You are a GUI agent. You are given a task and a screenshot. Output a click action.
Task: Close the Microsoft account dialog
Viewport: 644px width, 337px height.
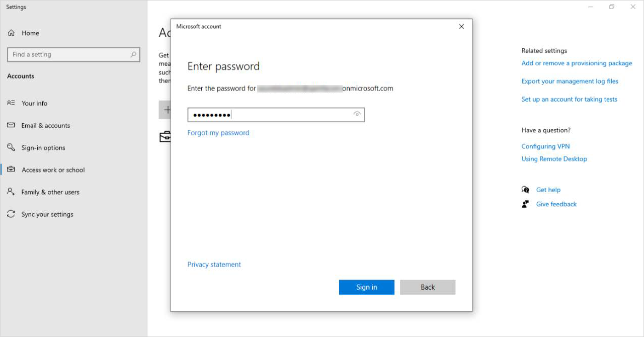pyautogui.click(x=461, y=27)
